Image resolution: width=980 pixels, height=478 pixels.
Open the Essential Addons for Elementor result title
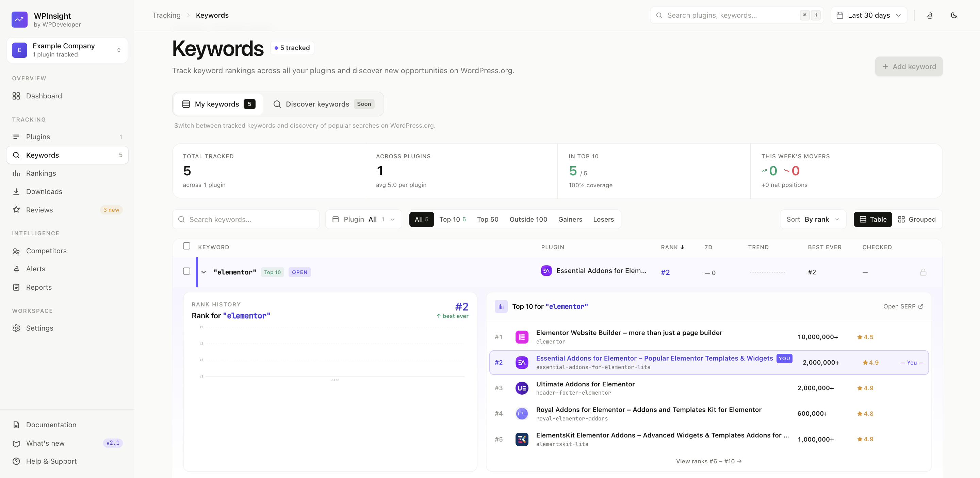(x=654, y=358)
